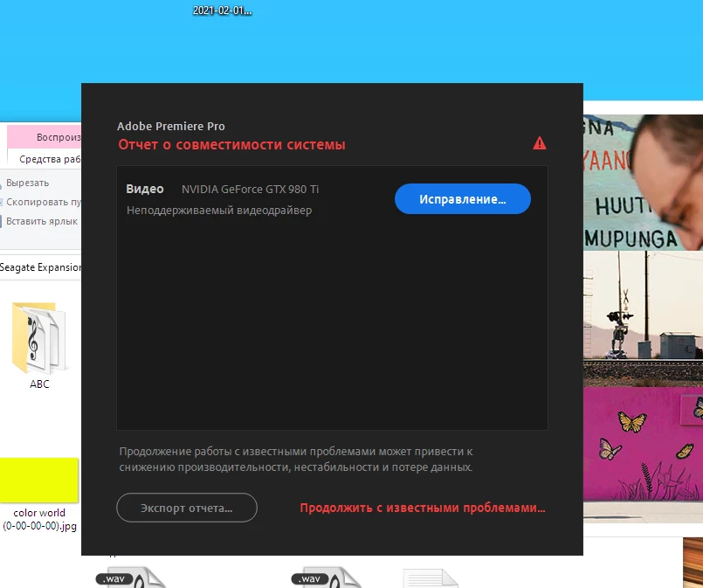Click the Видео label in compatibility report

(145, 189)
